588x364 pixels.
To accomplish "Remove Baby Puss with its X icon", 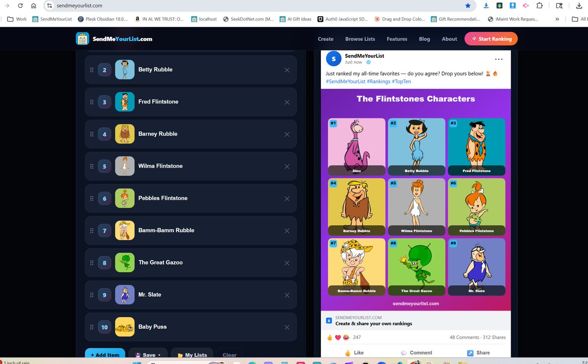I will click(287, 327).
